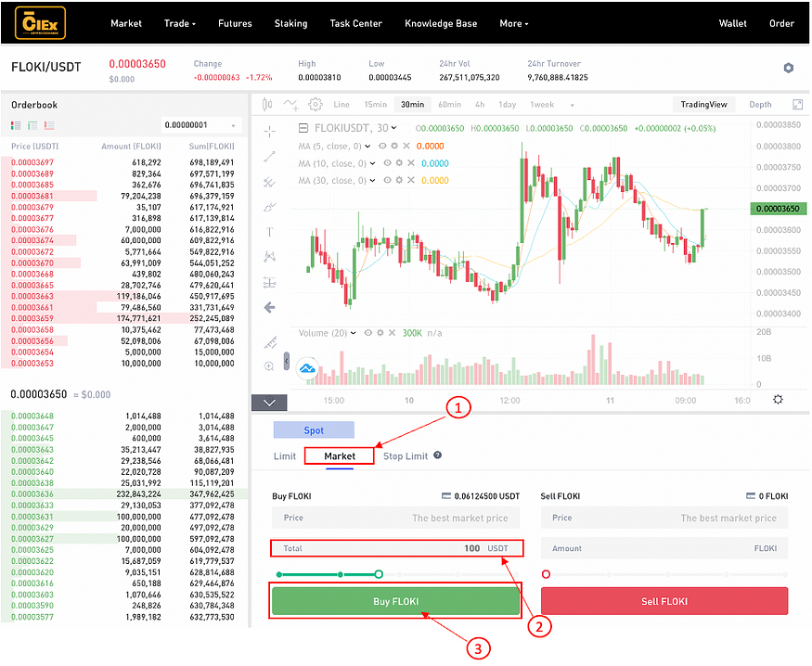
Task: Collapse chart panel with down chevron
Action: pyautogui.click(x=269, y=402)
